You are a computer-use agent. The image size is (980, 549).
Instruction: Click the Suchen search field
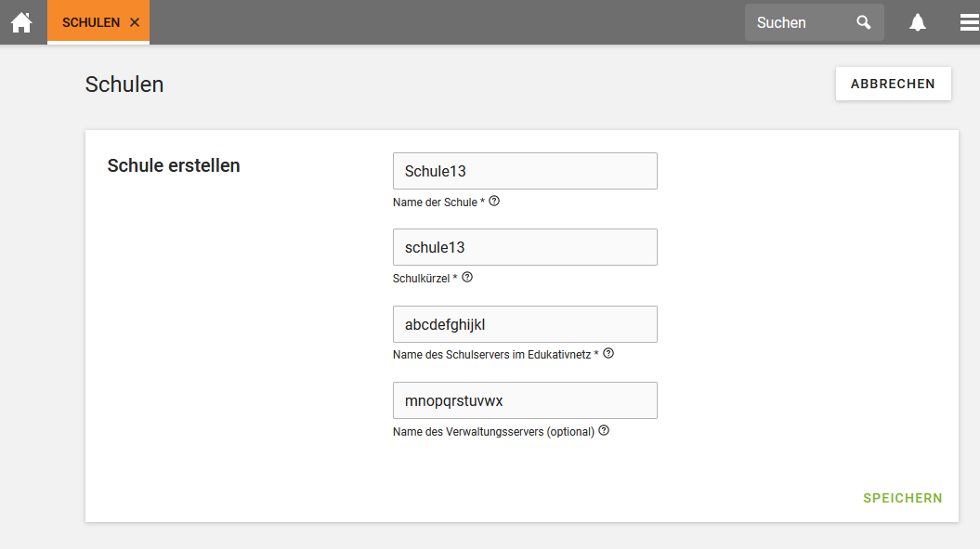[801, 22]
